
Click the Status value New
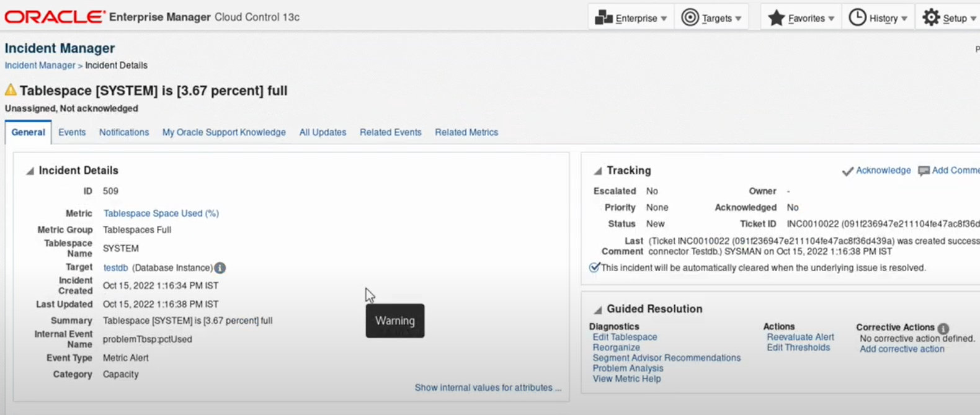[656, 224]
